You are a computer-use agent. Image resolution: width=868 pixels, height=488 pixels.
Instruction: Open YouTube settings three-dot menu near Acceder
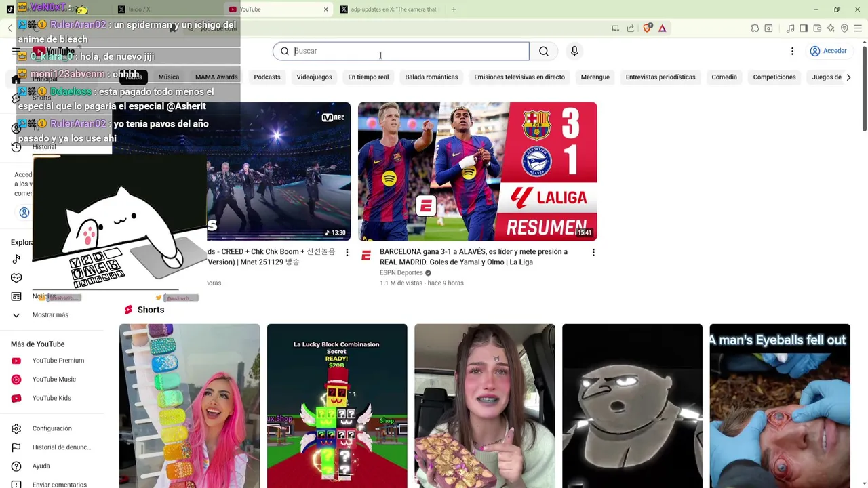792,51
